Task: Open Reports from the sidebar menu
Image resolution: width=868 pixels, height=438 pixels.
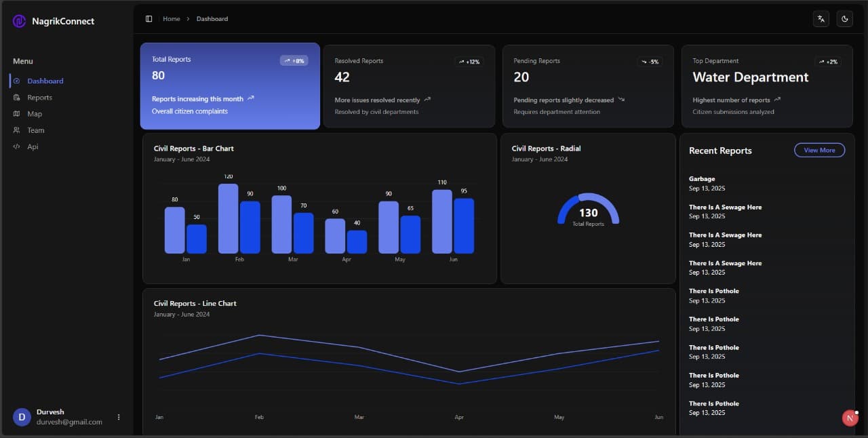Action: (39, 98)
